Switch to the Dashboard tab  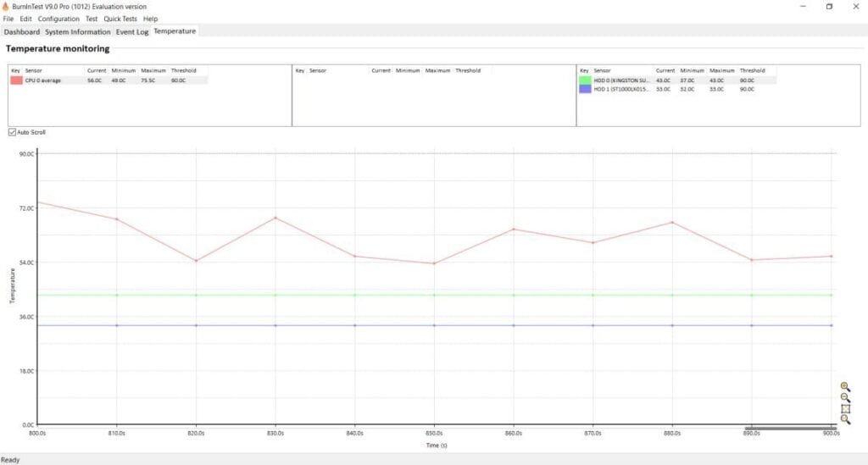tap(22, 32)
